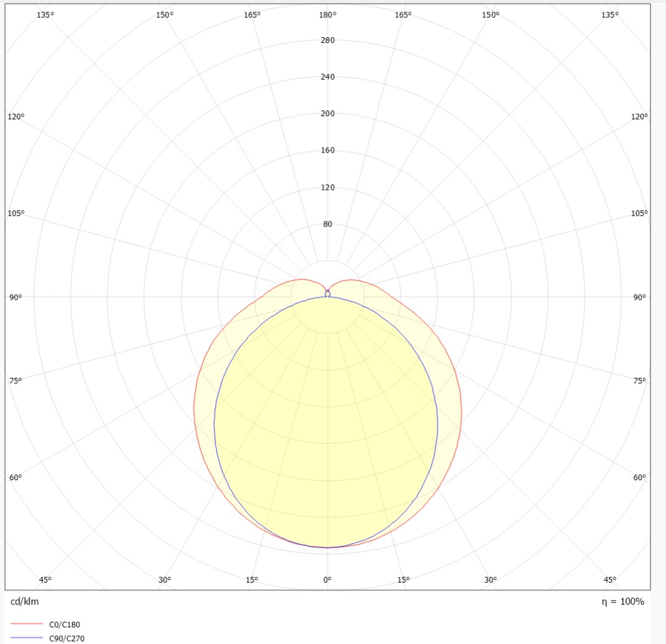This screenshot has height=644, width=666.
Task: Click the 165° label right of top center
Action: click(x=403, y=15)
